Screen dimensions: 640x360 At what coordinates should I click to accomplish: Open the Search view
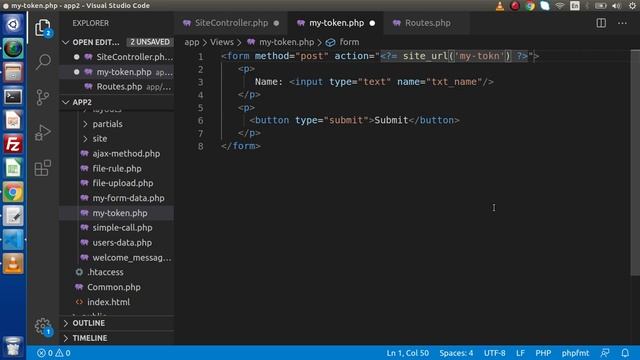click(43, 62)
